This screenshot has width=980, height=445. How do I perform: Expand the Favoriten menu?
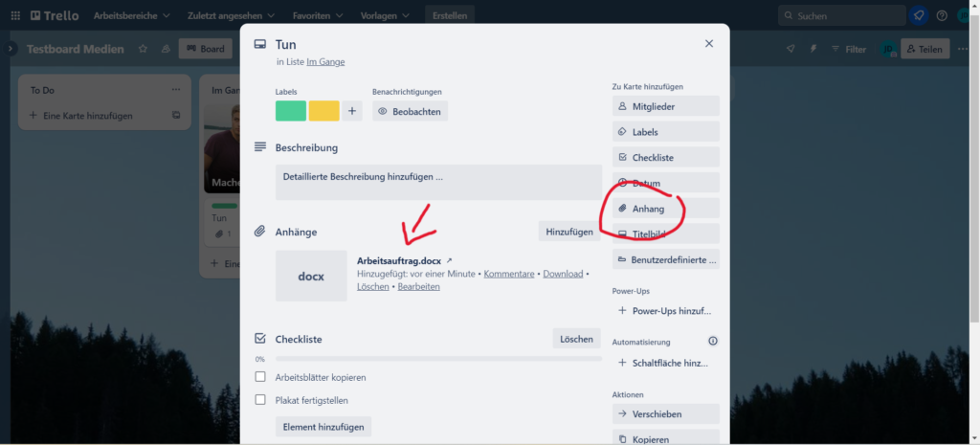[x=318, y=15]
